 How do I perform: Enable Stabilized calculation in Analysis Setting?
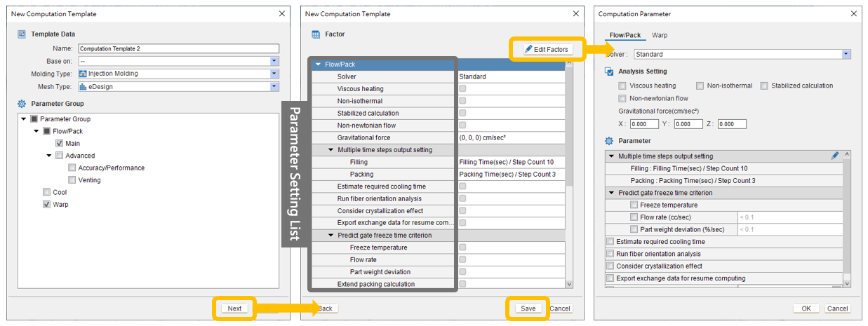coord(764,86)
